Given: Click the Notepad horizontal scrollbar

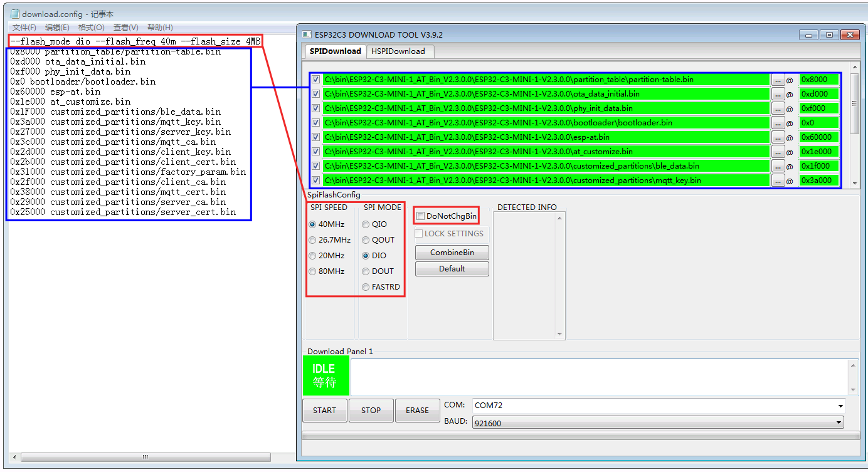Looking at the screenshot, I should coord(145,458).
